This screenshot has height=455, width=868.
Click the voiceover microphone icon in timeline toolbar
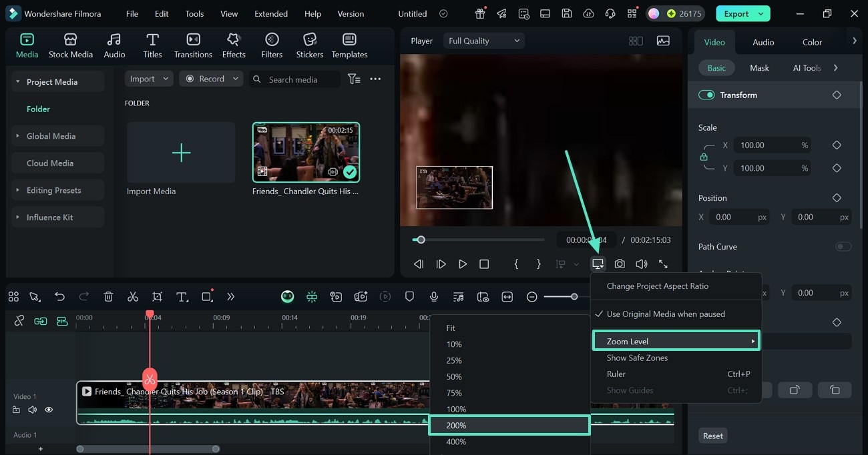tap(434, 297)
